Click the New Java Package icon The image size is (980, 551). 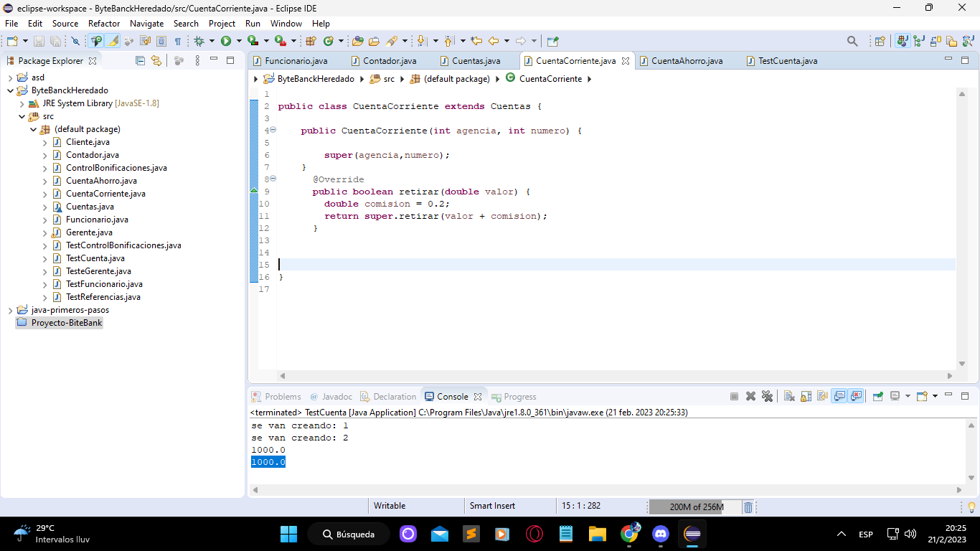click(x=311, y=41)
